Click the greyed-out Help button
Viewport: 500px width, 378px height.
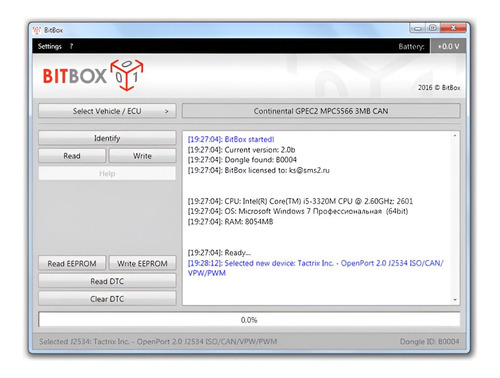(107, 173)
